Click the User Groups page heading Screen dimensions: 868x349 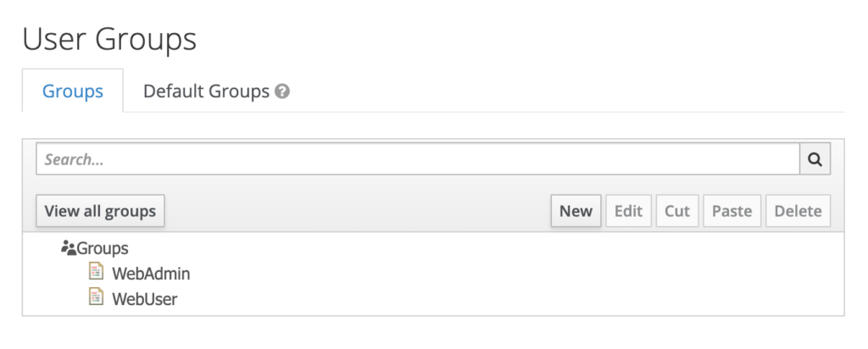[x=109, y=39]
